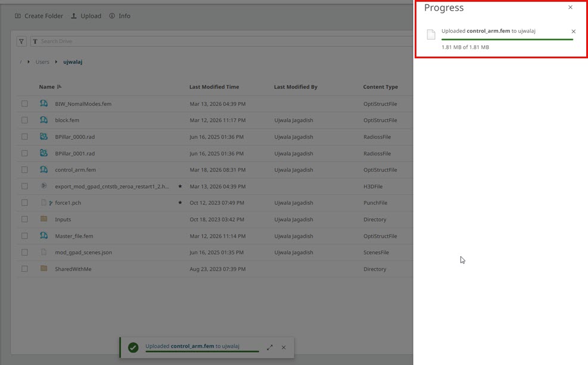Click the Inputs folder icon
588x365 pixels.
43,219
